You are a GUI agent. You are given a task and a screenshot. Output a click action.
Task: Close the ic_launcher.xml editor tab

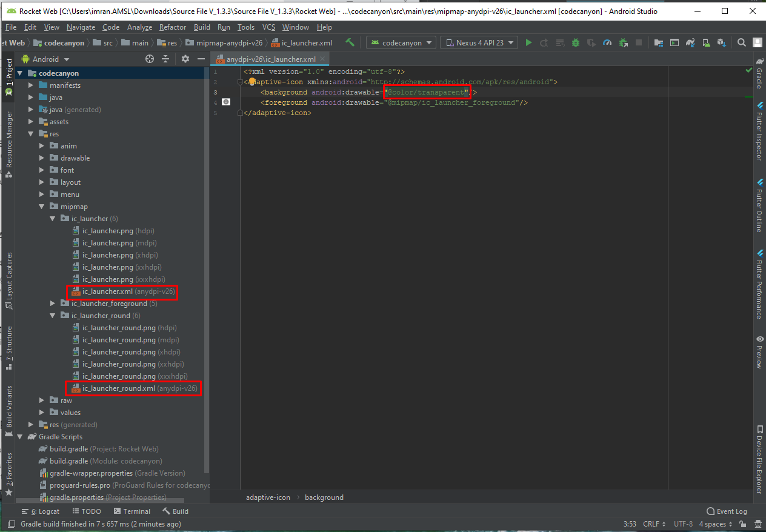click(x=322, y=59)
